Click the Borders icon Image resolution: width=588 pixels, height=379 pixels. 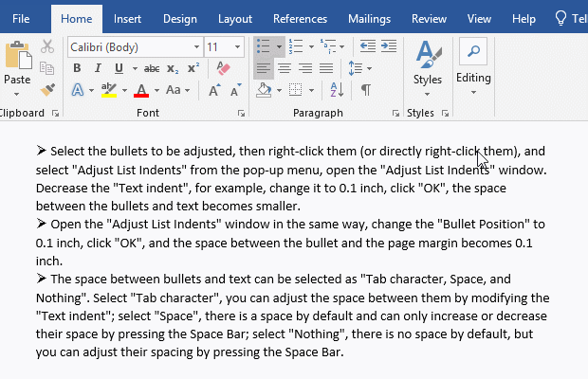[x=296, y=90]
